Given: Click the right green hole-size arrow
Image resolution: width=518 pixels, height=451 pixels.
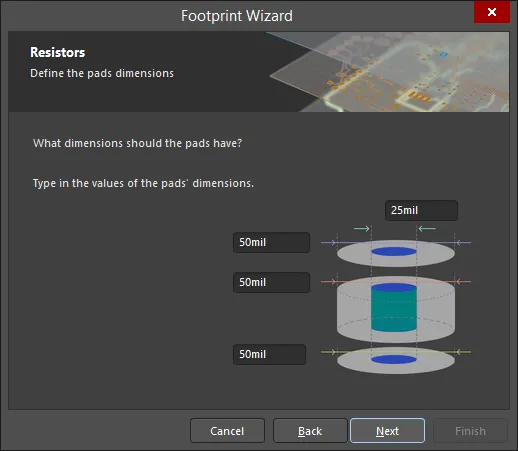Looking at the screenshot, I should point(427,228).
